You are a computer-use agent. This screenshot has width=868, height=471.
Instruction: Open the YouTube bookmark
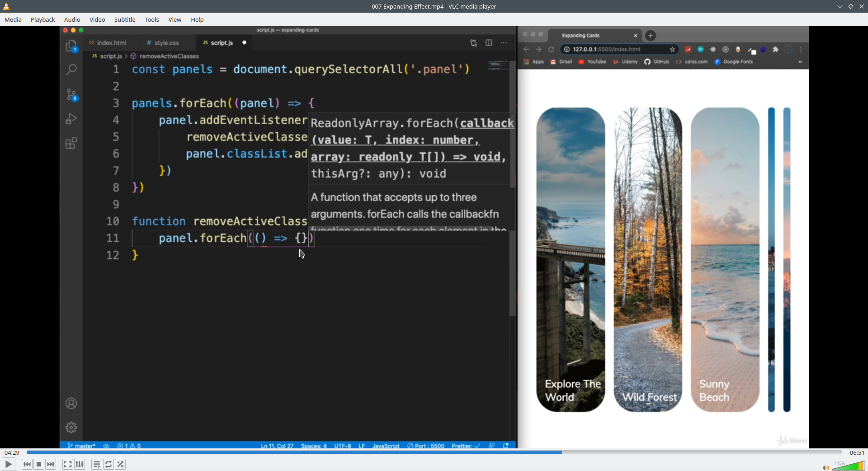pos(592,62)
